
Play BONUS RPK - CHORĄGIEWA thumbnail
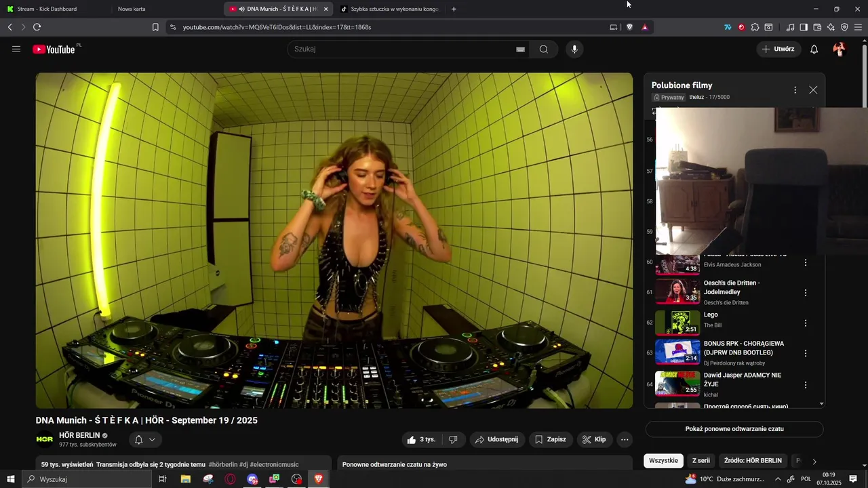[x=677, y=352]
